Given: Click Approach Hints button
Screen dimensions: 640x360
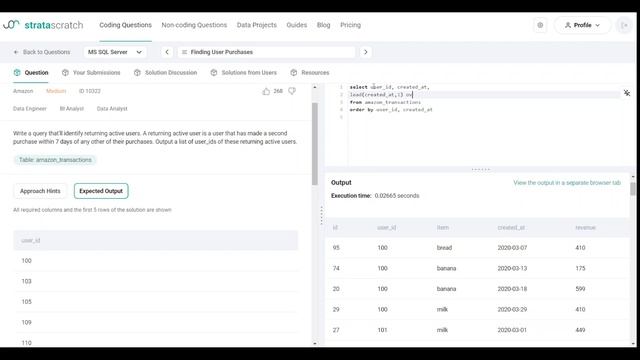Looking at the screenshot, I should coord(40,191).
